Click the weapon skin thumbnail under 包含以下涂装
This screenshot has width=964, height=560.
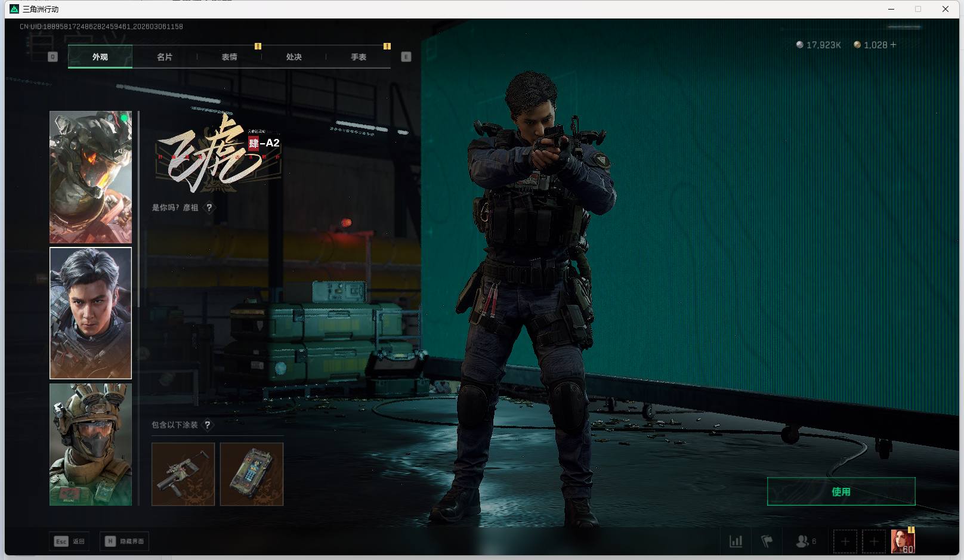(x=183, y=474)
